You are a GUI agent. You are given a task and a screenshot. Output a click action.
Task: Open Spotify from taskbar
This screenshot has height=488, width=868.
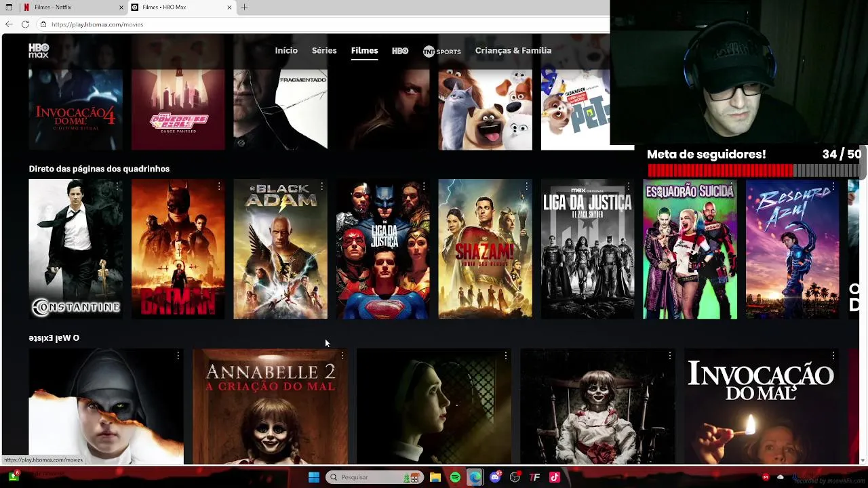tap(455, 477)
